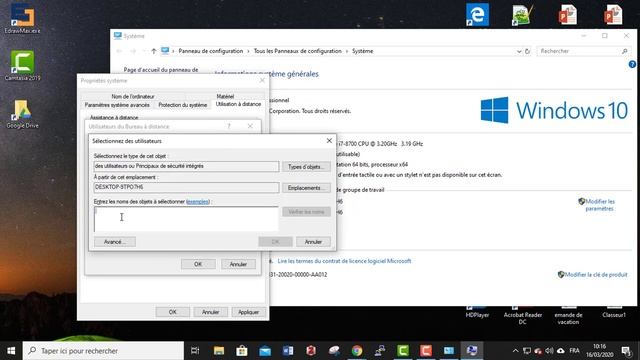Viewport: 640px width, 360px height.
Task: Open the Classeur1 desktop file
Action: coord(614,312)
